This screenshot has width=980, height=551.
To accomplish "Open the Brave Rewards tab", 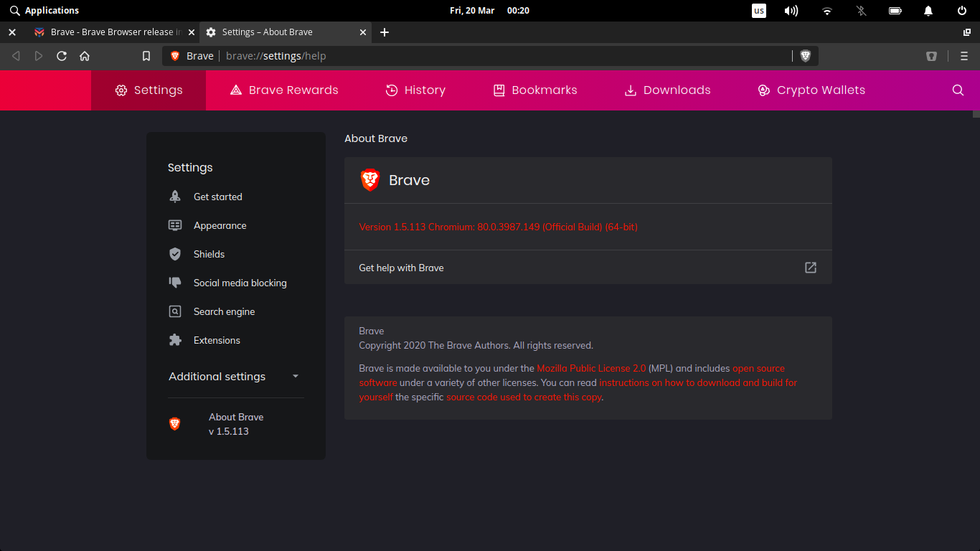I will tap(284, 90).
